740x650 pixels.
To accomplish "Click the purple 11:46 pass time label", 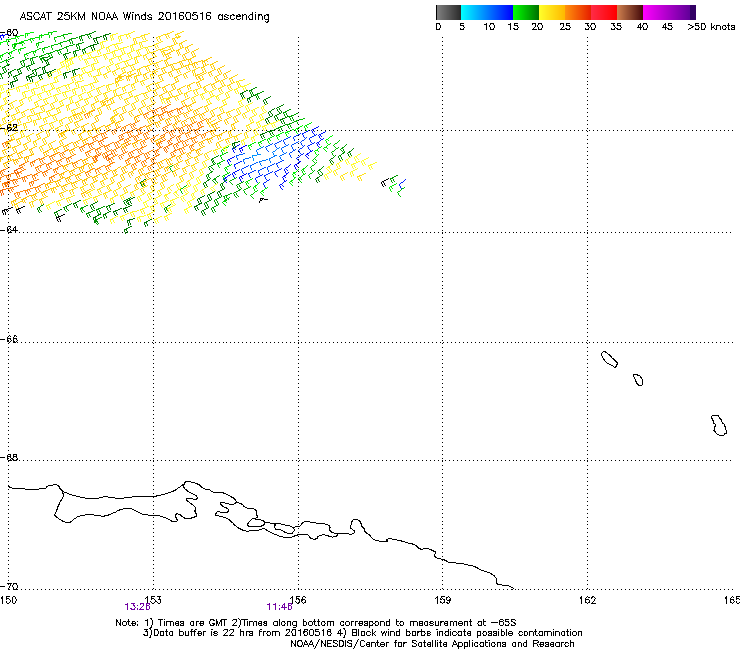I will click(x=279, y=607).
